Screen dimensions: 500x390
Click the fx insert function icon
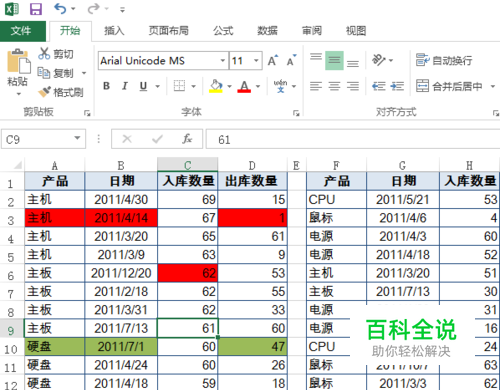187,139
